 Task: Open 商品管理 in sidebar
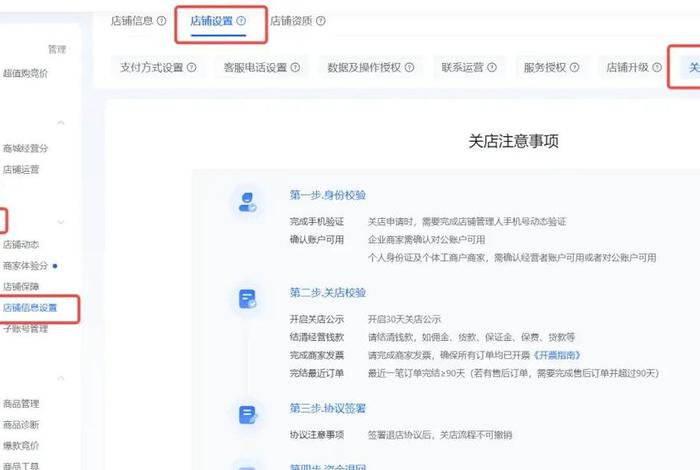tap(21, 403)
